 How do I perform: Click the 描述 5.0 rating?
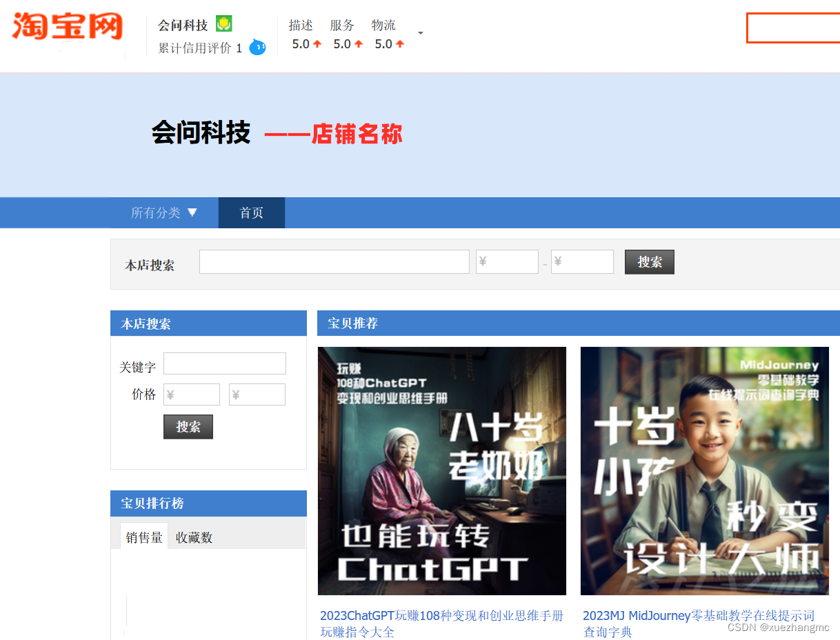coord(306,34)
